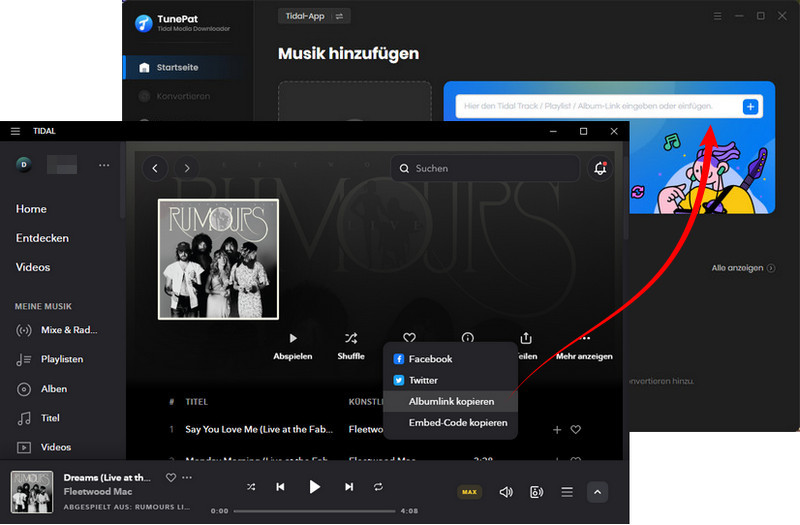Open Fleetwood Mac artist link in player

pos(97,491)
